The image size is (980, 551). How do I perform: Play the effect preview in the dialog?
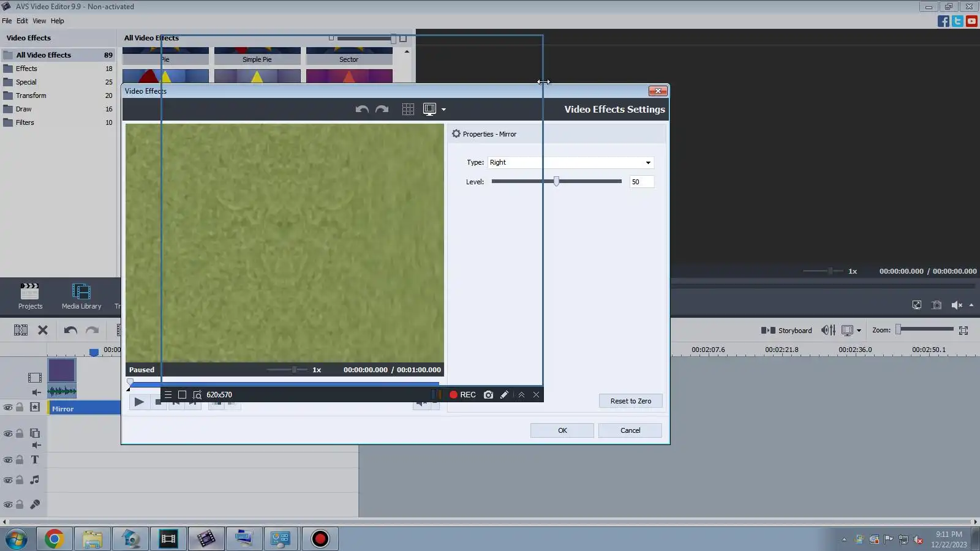pos(139,402)
